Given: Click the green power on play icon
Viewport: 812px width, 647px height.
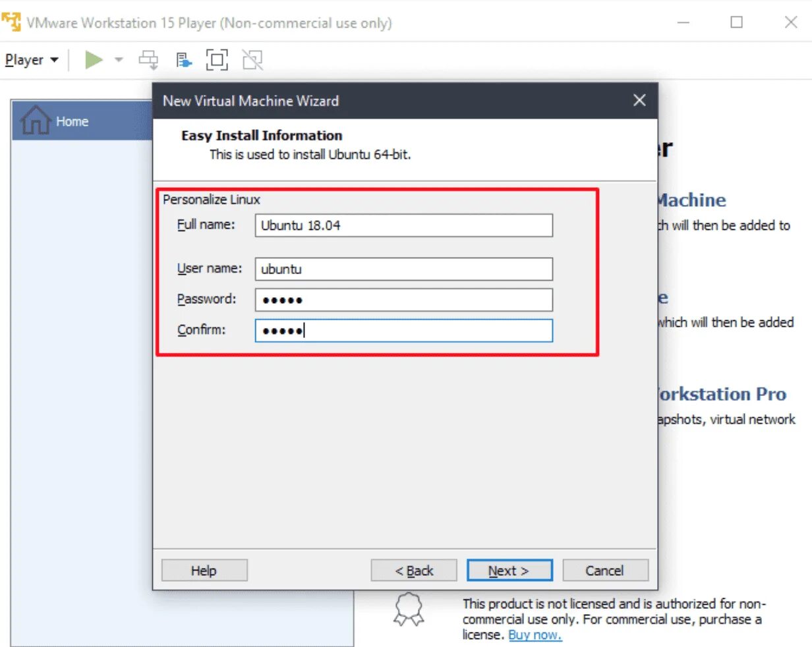Looking at the screenshot, I should 94,60.
